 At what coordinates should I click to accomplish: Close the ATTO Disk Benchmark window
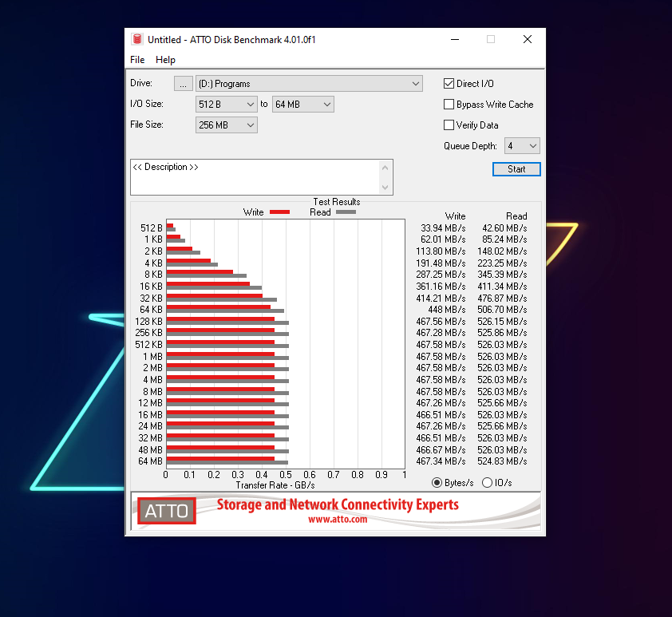point(528,39)
